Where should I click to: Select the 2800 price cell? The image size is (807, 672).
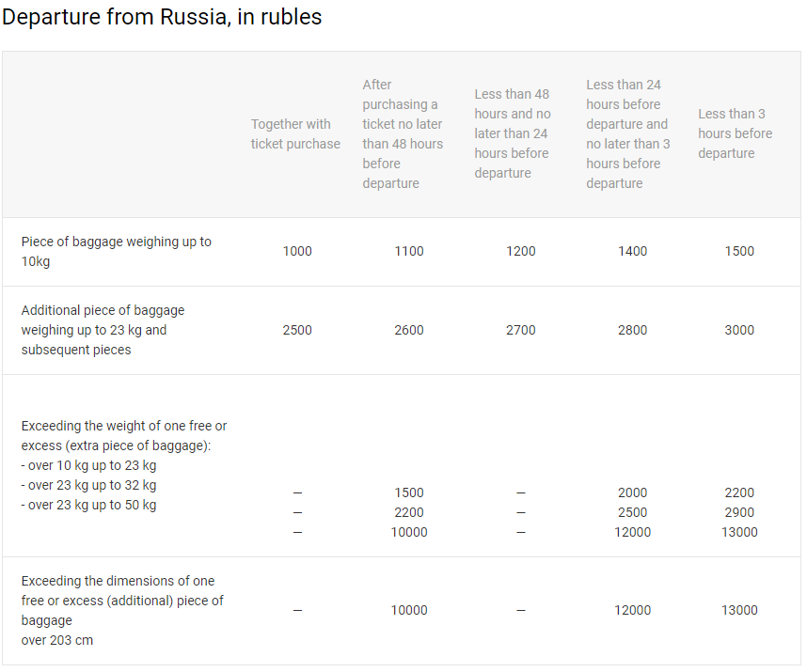pyautogui.click(x=633, y=331)
